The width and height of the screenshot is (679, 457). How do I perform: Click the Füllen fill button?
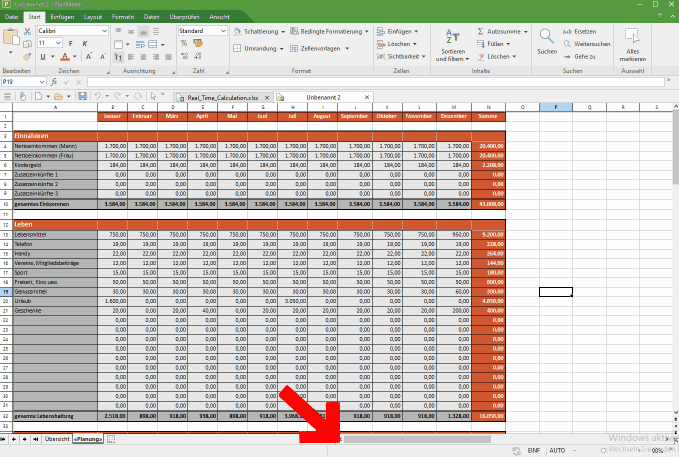pyautogui.click(x=493, y=44)
